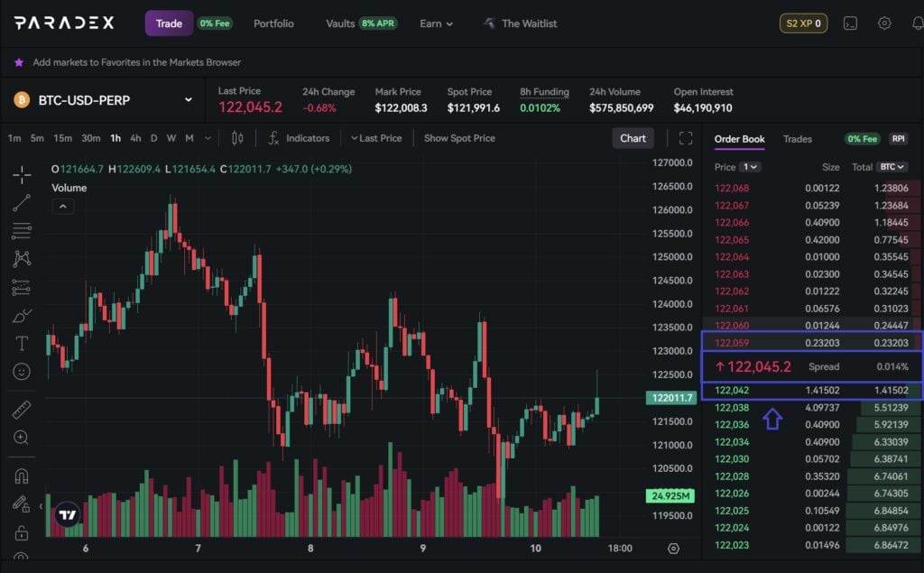Expand the BTC-USD-PERP market selector

point(188,100)
